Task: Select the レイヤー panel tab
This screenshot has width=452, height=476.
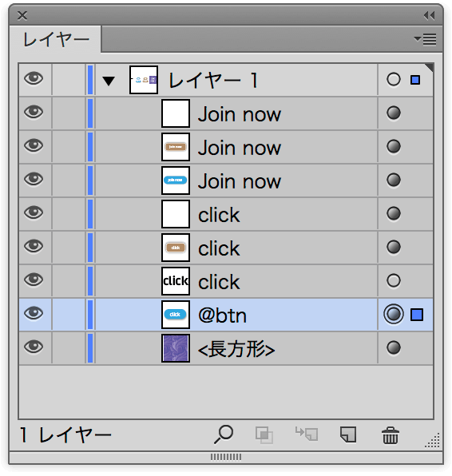Action: point(56,40)
